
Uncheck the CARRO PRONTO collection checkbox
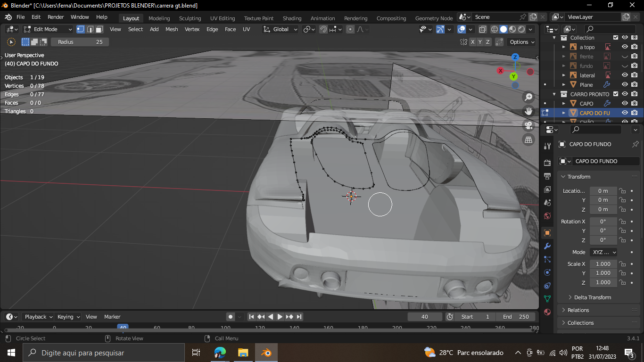click(616, 94)
